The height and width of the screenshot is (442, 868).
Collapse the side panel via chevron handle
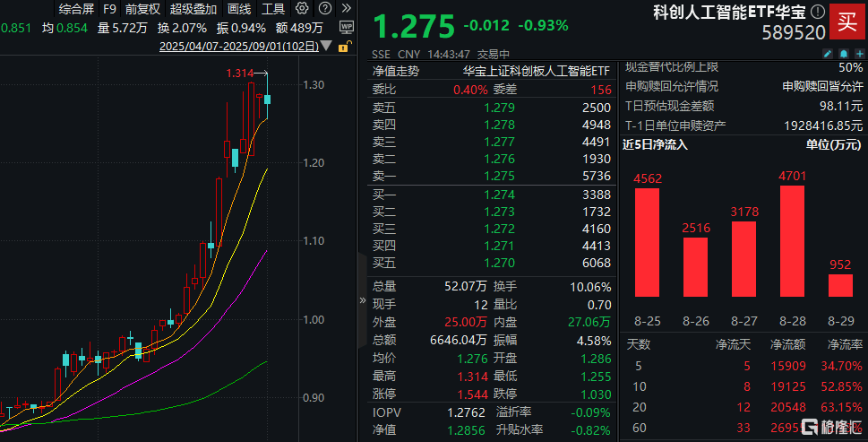pyautogui.click(x=363, y=300)
